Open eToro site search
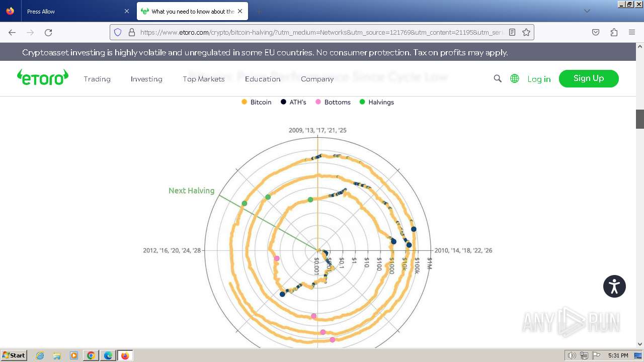Screen dimensions: 644x362 click(x=498, y=78)
